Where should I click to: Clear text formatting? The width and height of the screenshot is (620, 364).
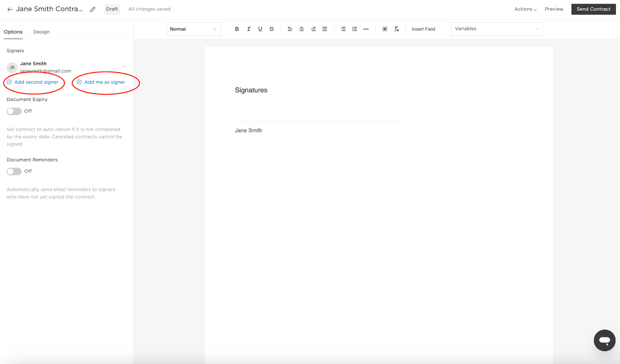click(x=396, y=29)
